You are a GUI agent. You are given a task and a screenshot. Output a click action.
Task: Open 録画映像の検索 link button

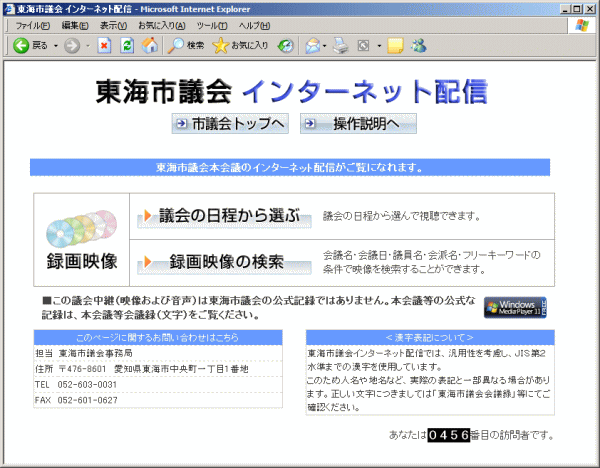point(224,263)
